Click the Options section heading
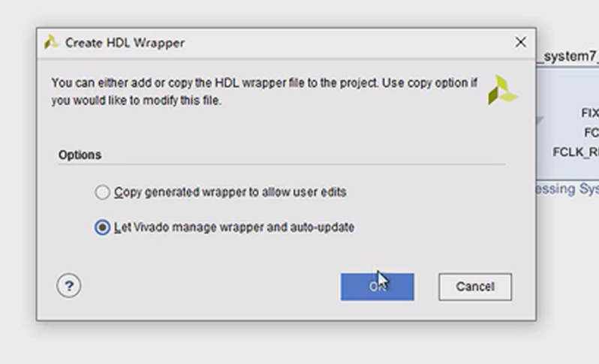 pos(80,155)
